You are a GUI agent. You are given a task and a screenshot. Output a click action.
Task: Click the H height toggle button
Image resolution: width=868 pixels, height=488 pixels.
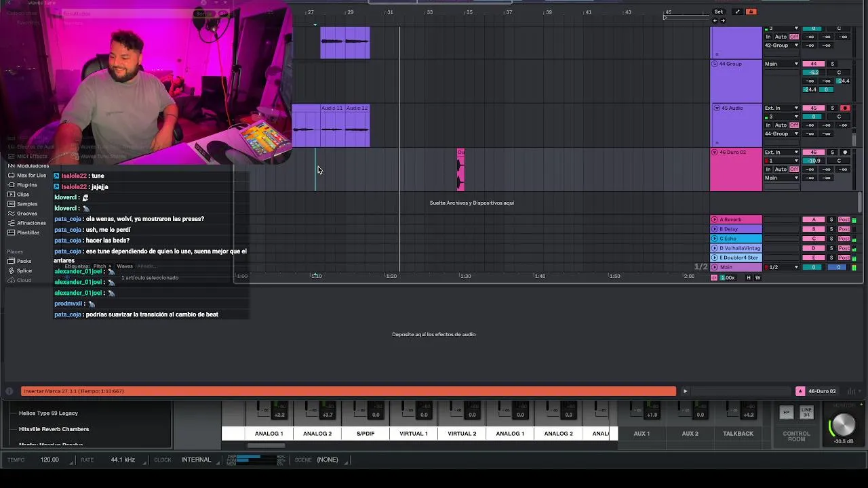[749, 278]
